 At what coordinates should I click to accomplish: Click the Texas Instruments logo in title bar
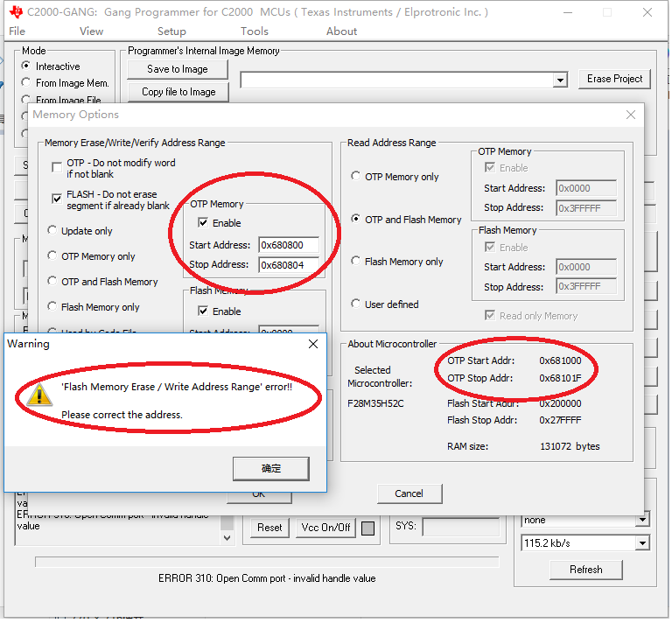tap(17, 11)
